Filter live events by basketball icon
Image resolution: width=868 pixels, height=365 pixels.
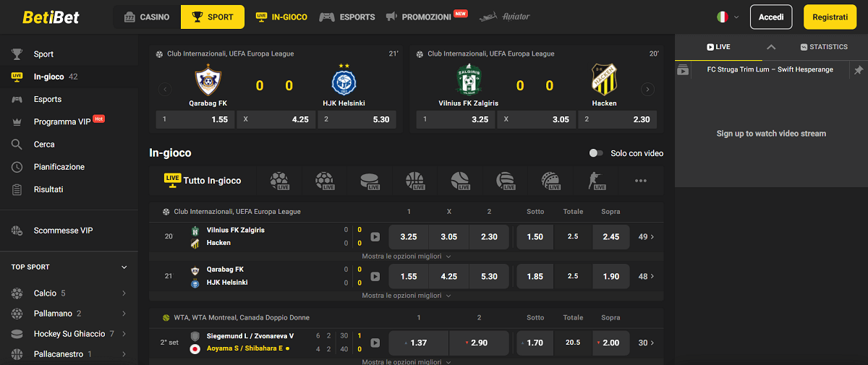(414, 181)
